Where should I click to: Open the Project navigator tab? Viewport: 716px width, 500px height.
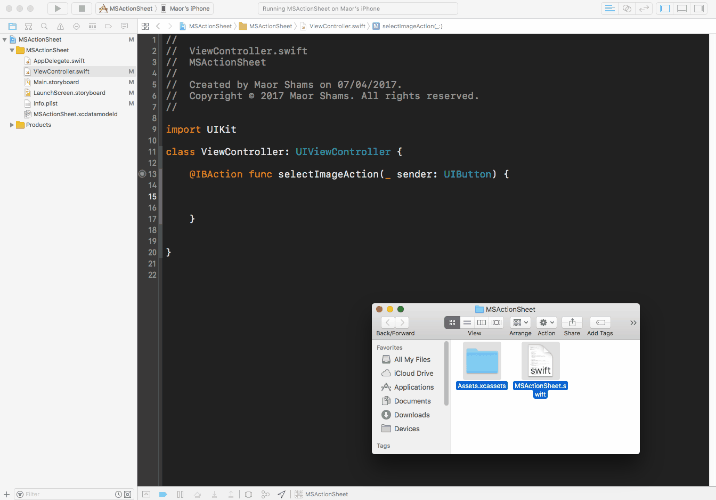point(12,26)
